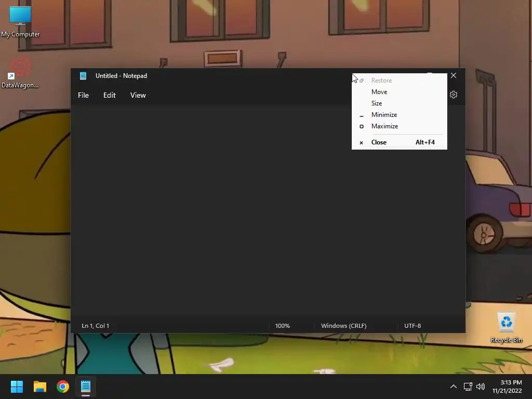Select the My Computer desktop icon

20,22
